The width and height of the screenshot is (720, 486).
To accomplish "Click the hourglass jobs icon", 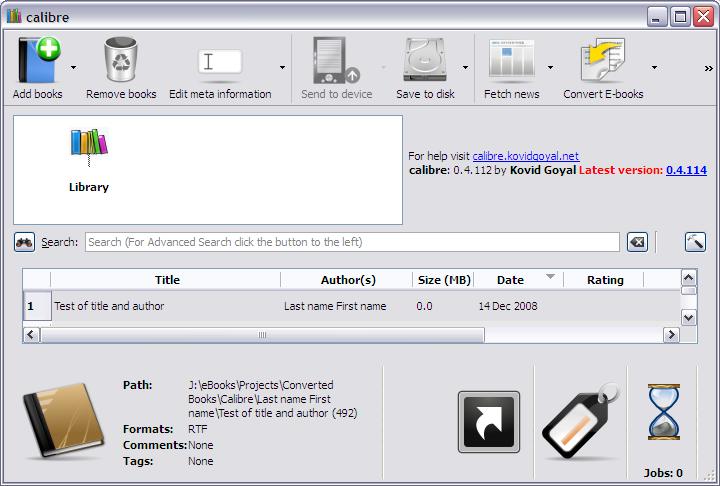I will [664, 412].
